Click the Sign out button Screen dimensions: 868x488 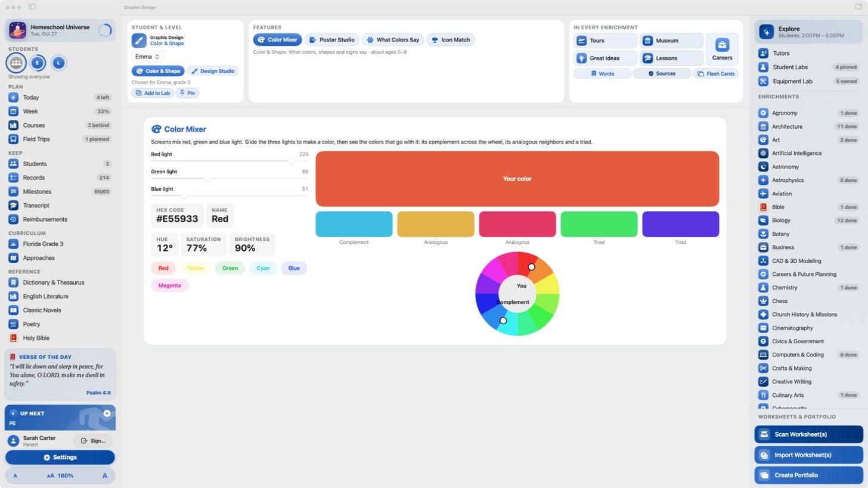point(93,441)
